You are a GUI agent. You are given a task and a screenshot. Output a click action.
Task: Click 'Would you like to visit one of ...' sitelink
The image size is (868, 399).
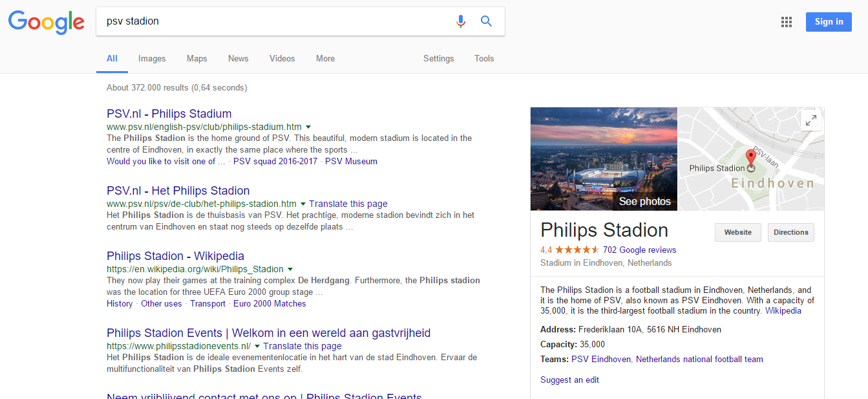(x=166, y=162)
